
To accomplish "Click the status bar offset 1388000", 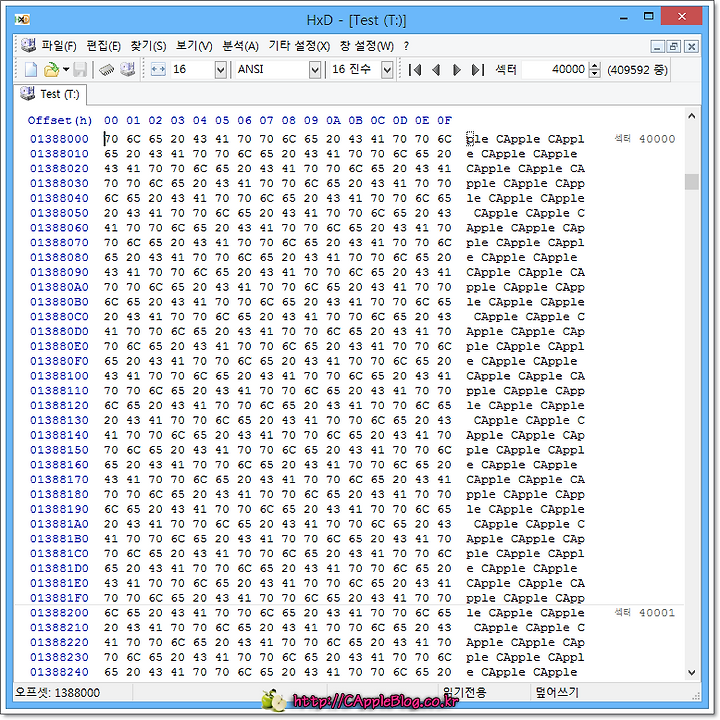I will coord(57,692).
